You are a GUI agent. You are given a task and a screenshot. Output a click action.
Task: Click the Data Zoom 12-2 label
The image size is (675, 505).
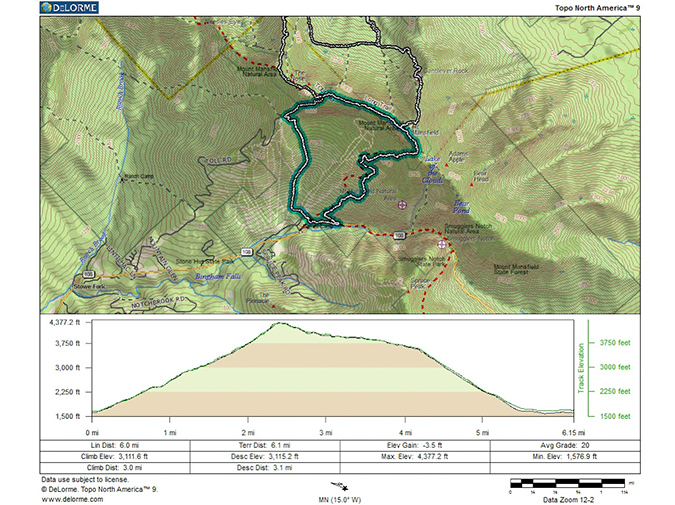(x=571, y=498)
